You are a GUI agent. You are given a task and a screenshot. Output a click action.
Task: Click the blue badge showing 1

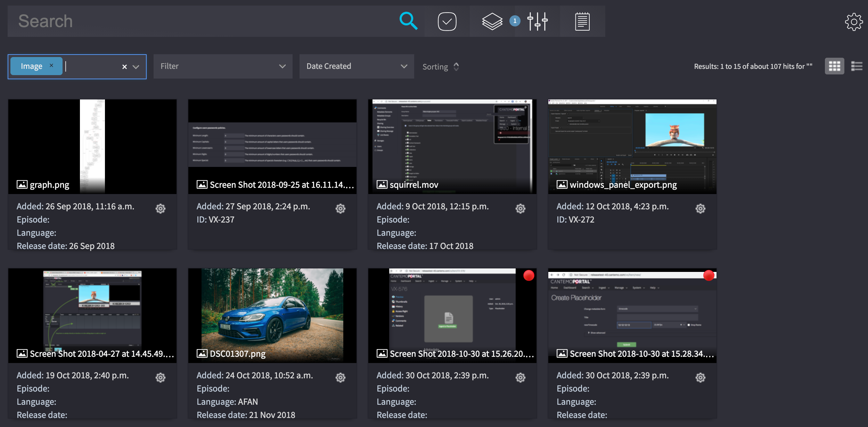point(515,21)
